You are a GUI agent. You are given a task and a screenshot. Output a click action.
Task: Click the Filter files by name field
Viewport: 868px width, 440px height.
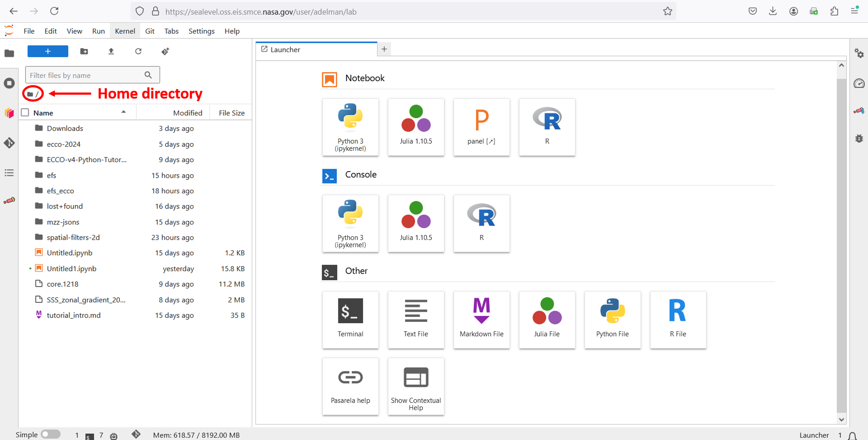click(x=92, y=75)
